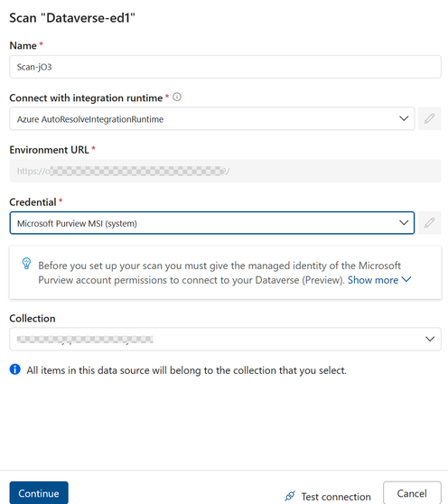448x504 pixels.
Task: Select Microsoft Purview MSI (system) combo box
Action: (212, 223)
